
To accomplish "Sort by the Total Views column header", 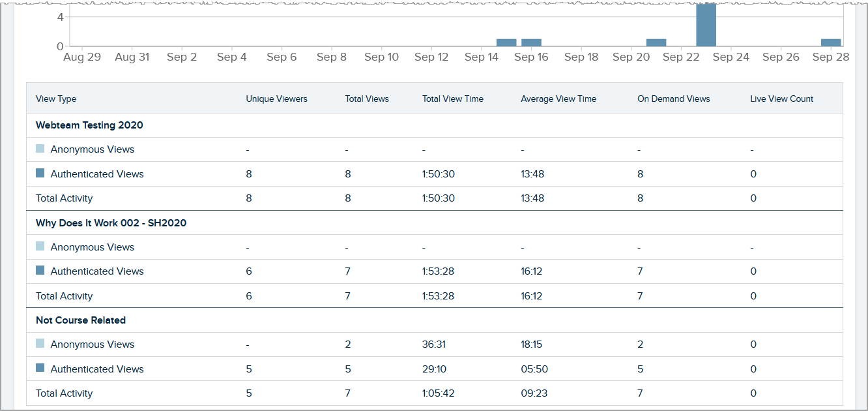I will pos(367,99).
